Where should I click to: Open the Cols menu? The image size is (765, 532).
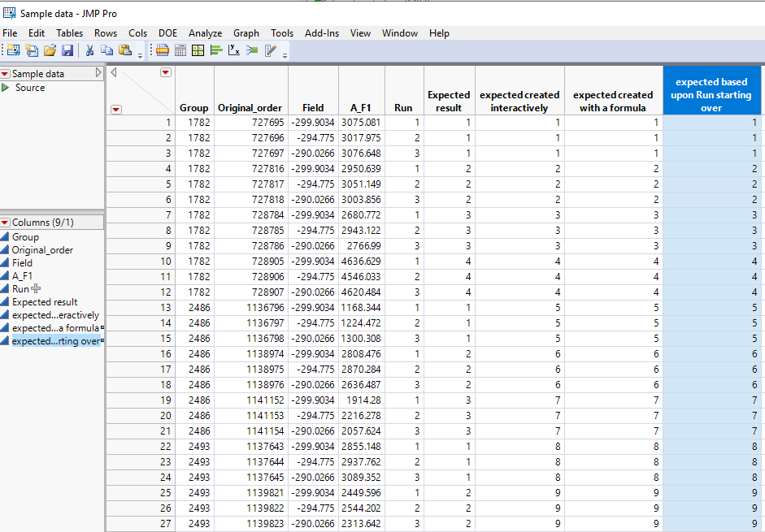(137, 33)
